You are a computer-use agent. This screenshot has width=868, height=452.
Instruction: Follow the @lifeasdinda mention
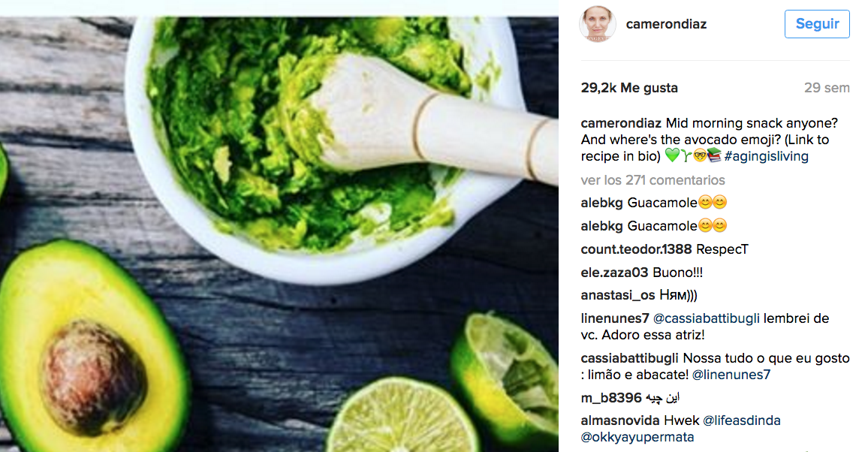click(x=742, y=420)
